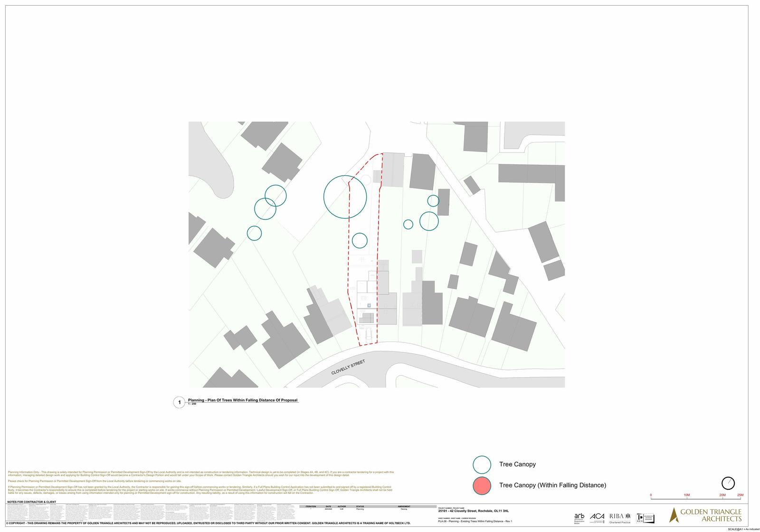Click the north arrow compass symbol

728,483
